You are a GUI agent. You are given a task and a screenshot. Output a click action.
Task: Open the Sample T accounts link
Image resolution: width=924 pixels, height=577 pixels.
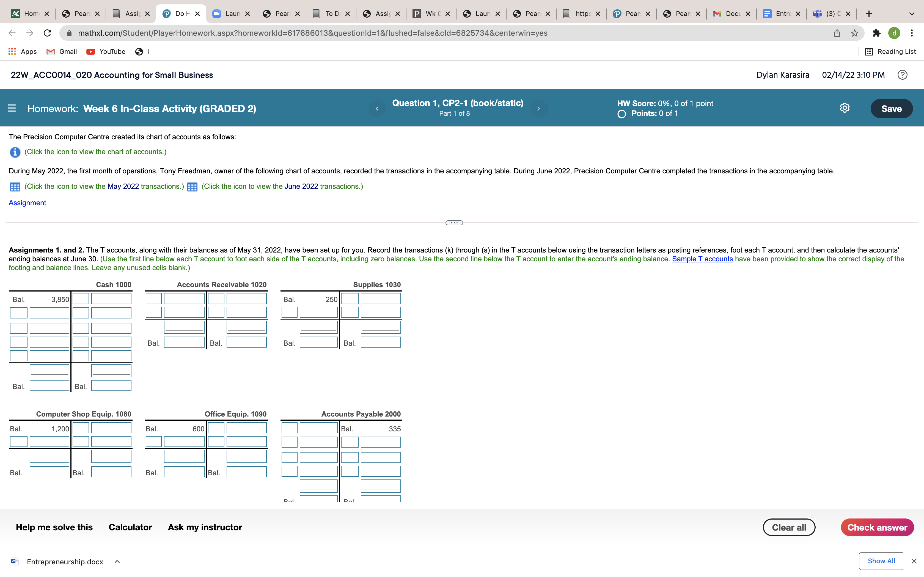click(x=702, y=259)
